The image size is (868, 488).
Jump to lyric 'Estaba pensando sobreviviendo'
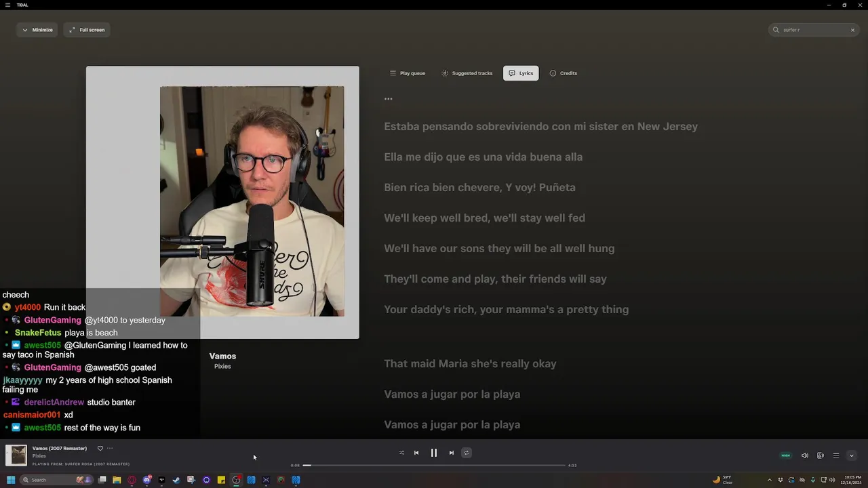pos(540,127)
